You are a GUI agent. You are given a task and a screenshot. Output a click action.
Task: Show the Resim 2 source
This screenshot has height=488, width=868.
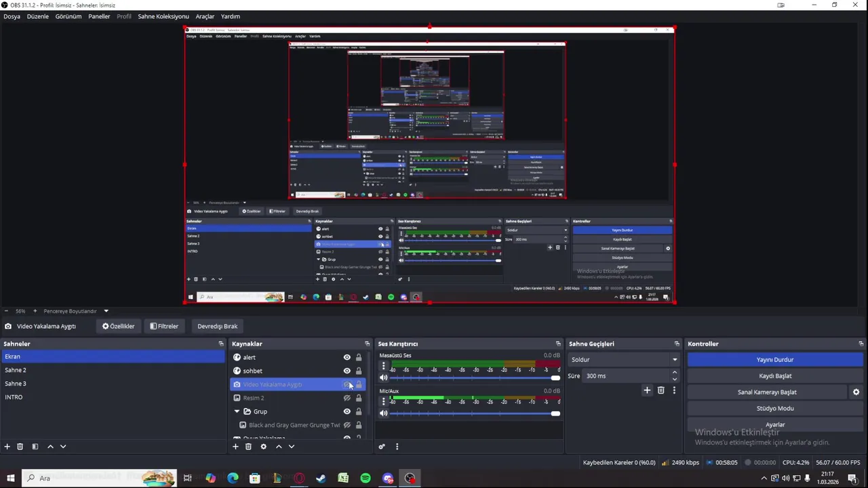click(347, 398)
